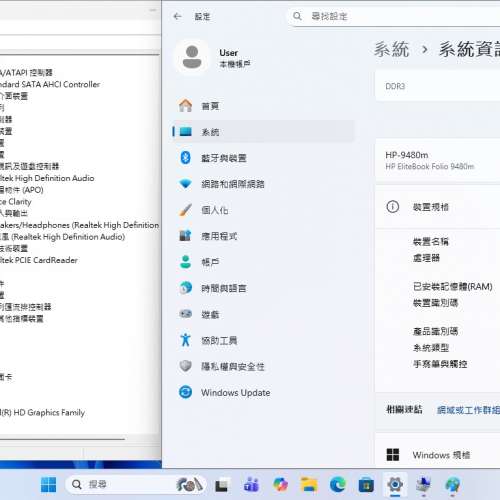Click the 手寫筆與觸控 label
The height and width of the screenshot is (500, 500).
[440, 364]
